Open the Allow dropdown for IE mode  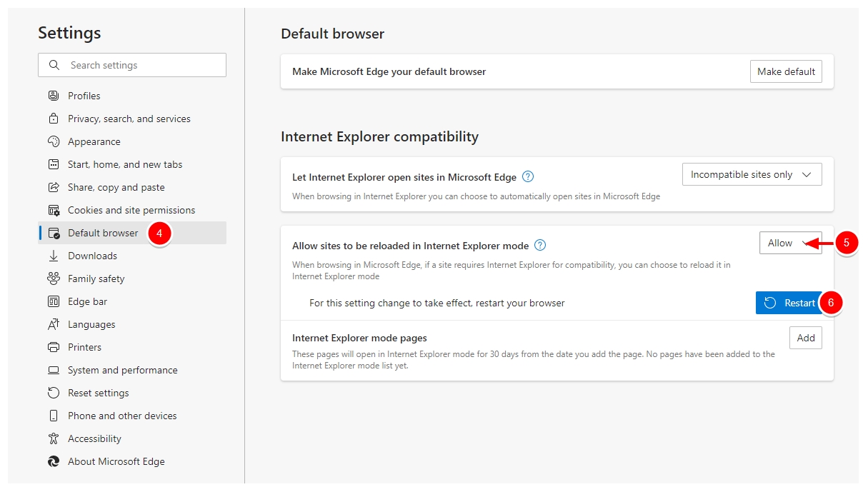click(x=790, y=243)
